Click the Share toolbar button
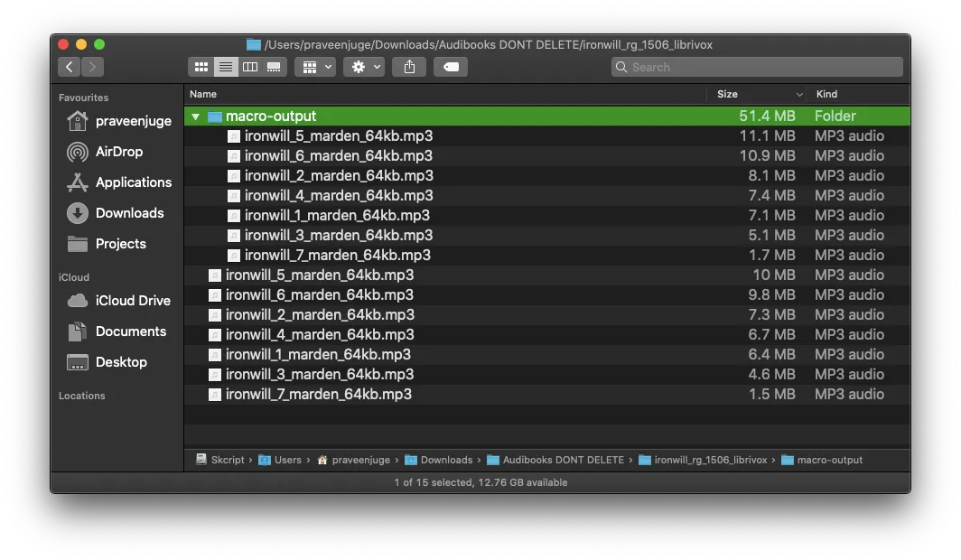961x560 pixels. [409, 67]
